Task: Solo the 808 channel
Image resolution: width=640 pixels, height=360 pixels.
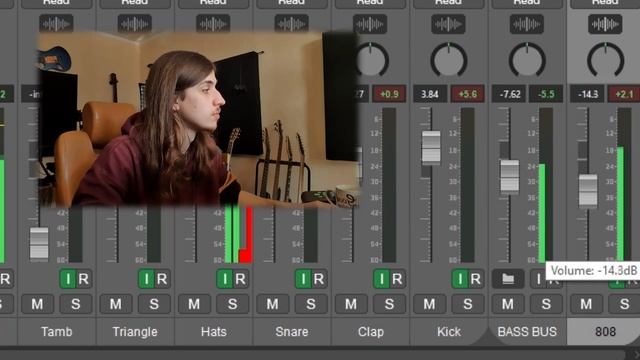Action: click(624, 304)
